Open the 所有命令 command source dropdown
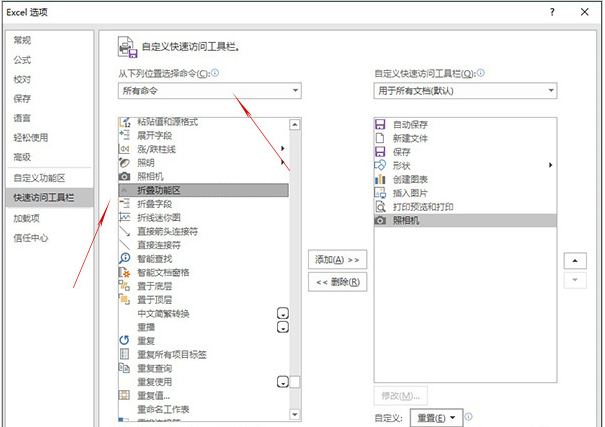605x427 pixels. tap(210, 91)
